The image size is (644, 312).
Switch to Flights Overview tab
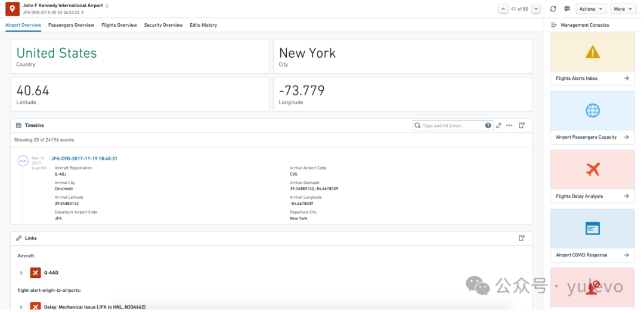point(119,25)
